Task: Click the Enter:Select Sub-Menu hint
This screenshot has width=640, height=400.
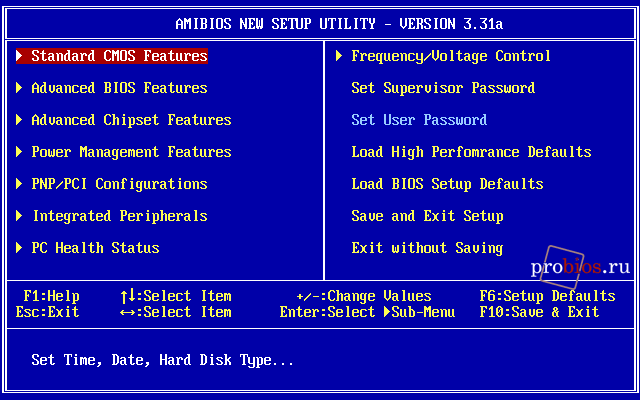Action: tap(367, 312)
